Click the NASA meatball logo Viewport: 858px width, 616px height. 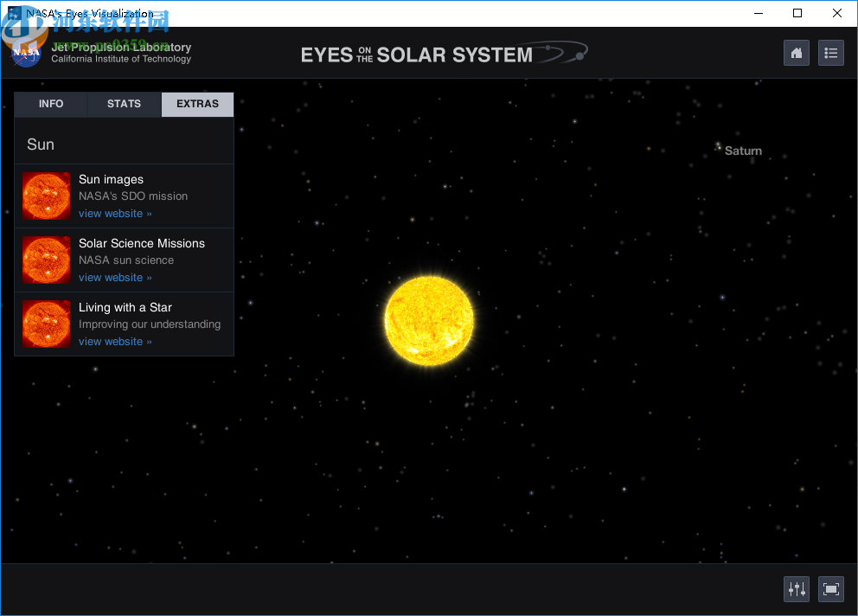pyautogui.click(x=24, y=53)
